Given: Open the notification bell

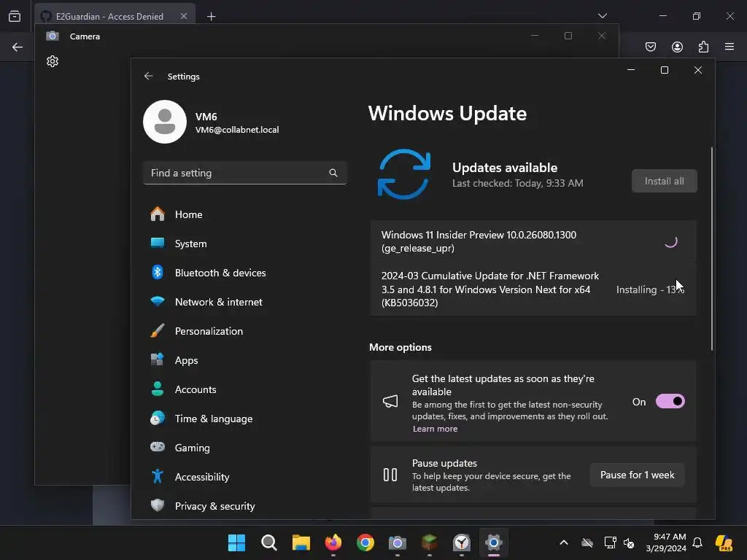Looking at the screenshot, I should [697, 542].
